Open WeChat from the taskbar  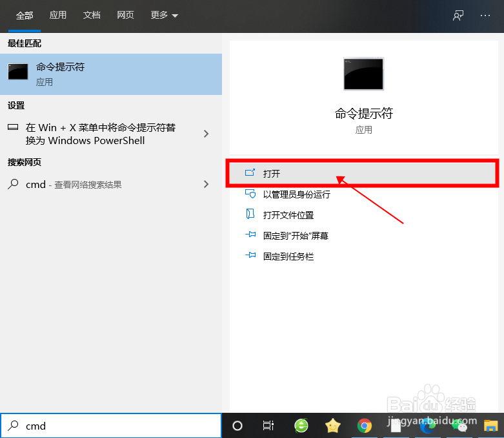(x=459, y=426)
